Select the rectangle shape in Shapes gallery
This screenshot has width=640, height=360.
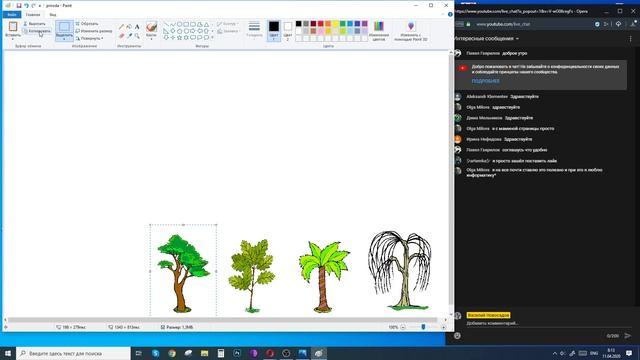pos(186,24)
